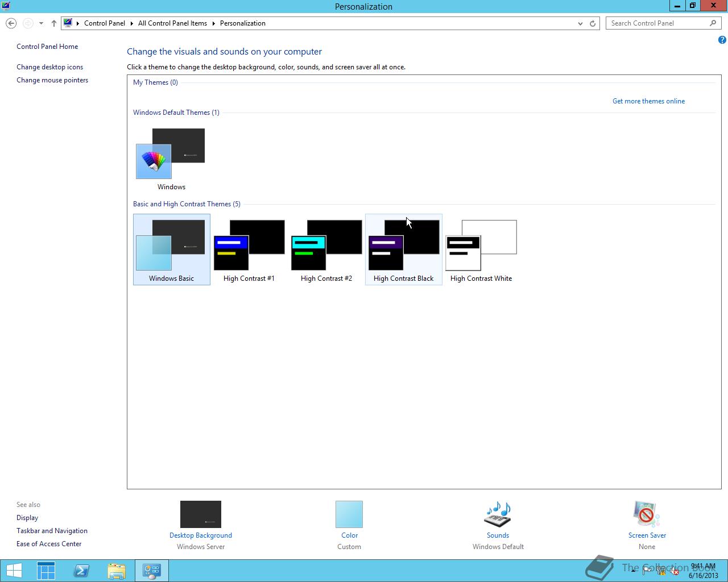Open the Display link

[27, 518]
